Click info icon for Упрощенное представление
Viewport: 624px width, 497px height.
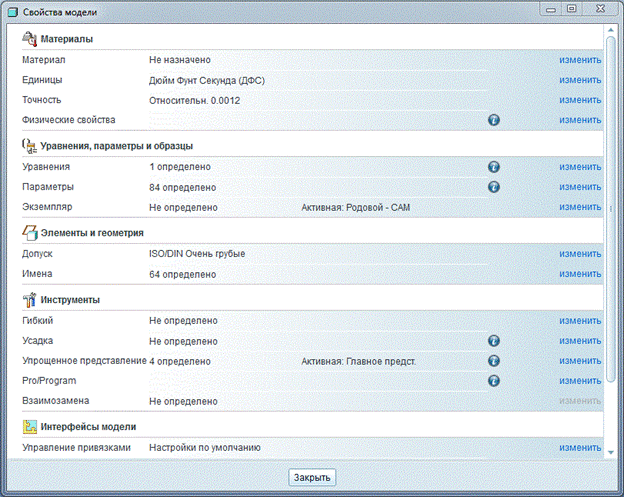pyautogui.click(x=494, y=361)
